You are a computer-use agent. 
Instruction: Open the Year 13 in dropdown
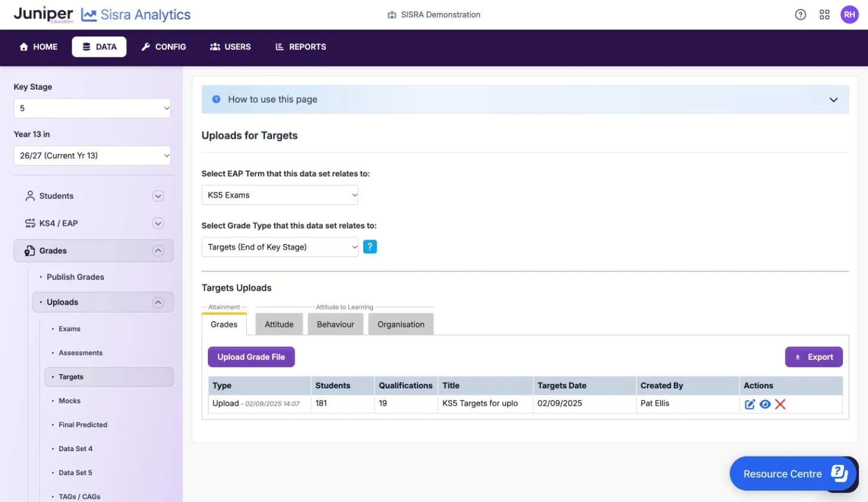tap(92, 155)
